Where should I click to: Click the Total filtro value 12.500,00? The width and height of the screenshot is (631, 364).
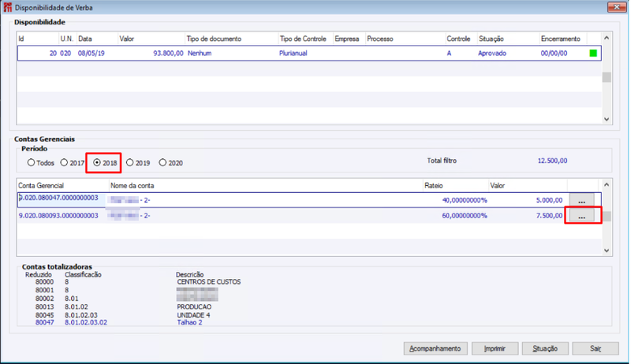(552, 161)
